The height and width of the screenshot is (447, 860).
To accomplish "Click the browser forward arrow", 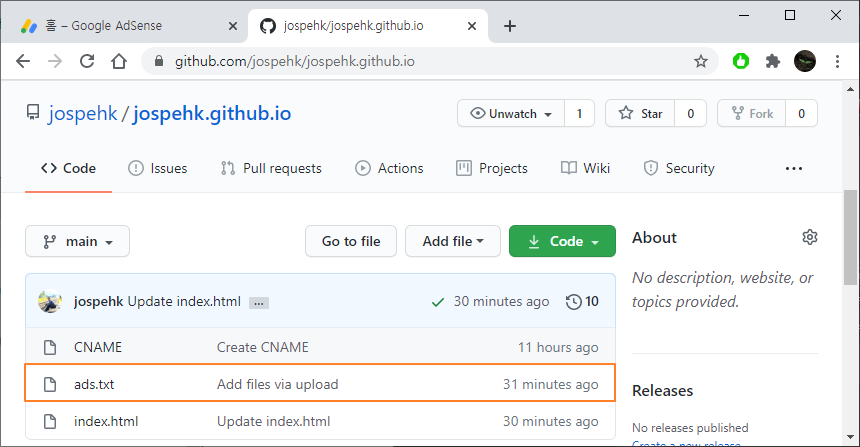I will (x=55, y=61).
